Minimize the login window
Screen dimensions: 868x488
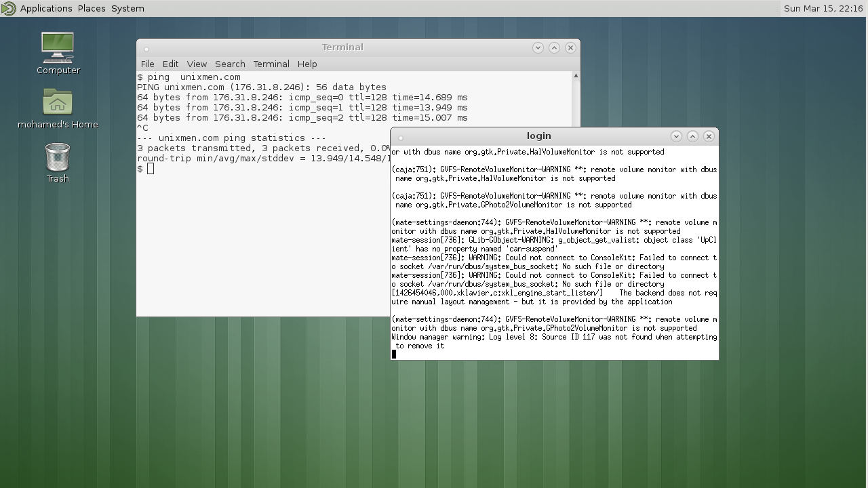(676, 136)
